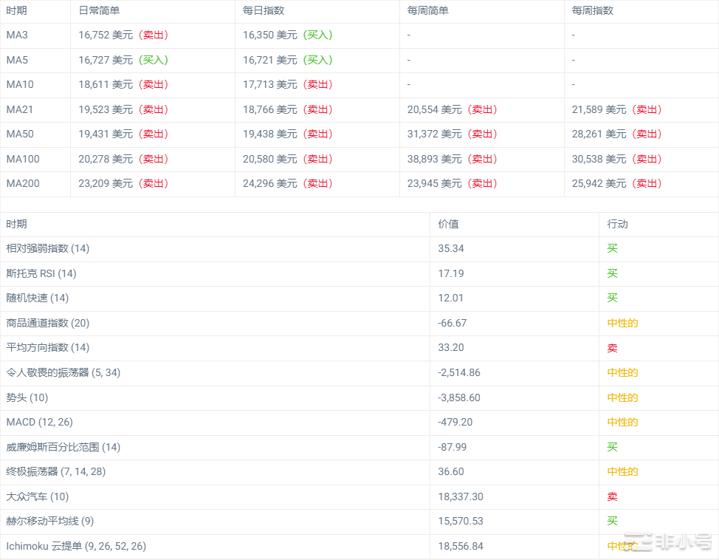Screen dimensions: 719x560
Task: Click the 价值 column header
Action: click(x=449, y=224)
